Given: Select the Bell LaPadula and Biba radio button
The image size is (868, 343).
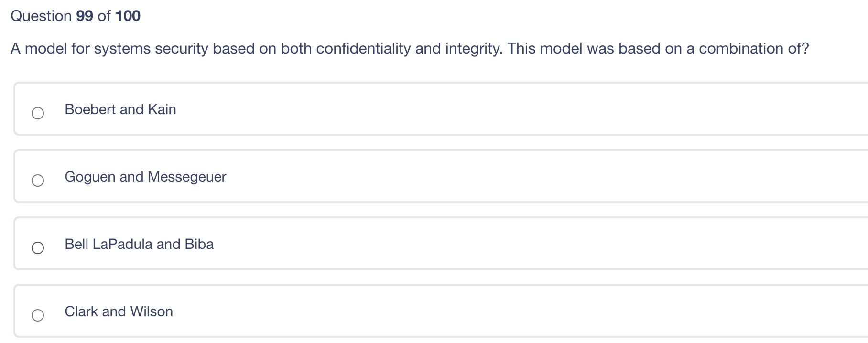Looking at the screenshot, I should [x=38, y=248].
